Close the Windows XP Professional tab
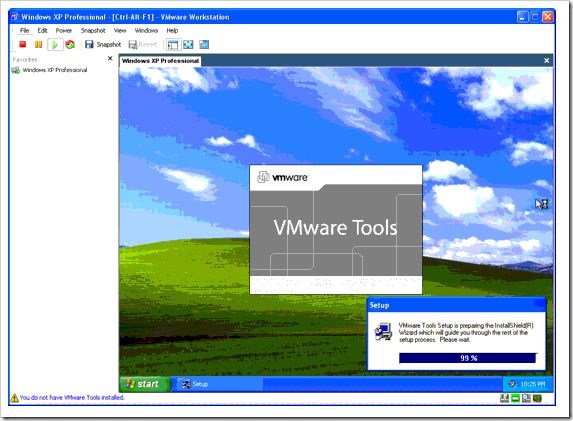This screenshot has height=421, width=573. coord(546,61)
